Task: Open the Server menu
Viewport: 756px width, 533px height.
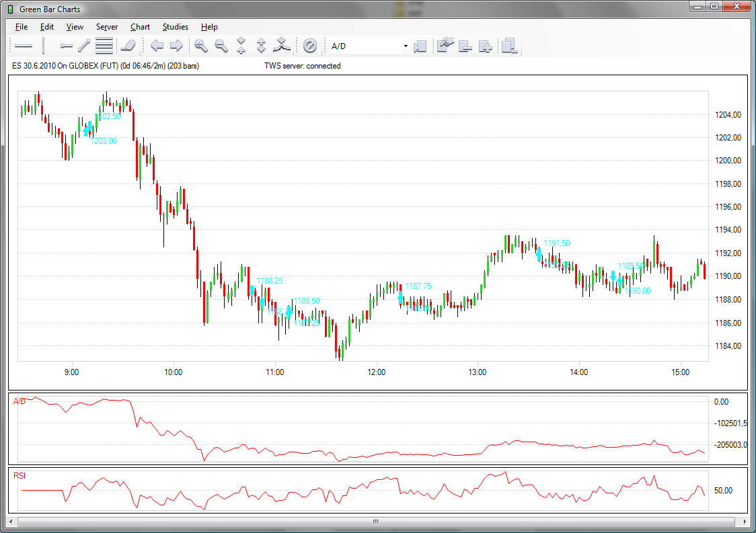Action: click(106, 27)
